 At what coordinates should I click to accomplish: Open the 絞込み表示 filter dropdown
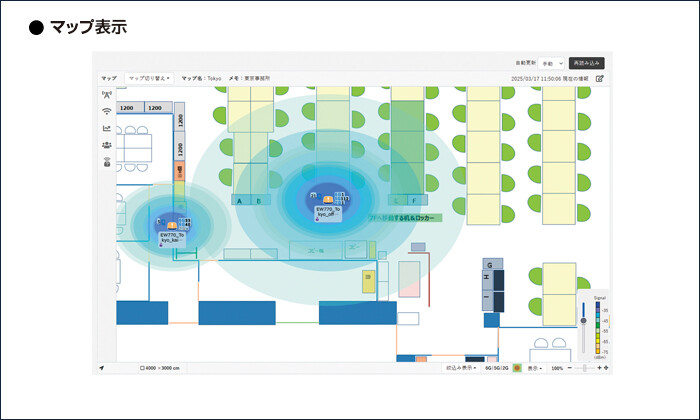tap(461, 368)
